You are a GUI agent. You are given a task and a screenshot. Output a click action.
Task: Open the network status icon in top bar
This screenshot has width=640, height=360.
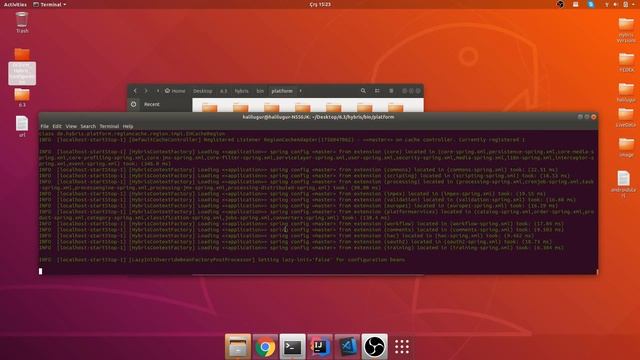pos(607,4)
